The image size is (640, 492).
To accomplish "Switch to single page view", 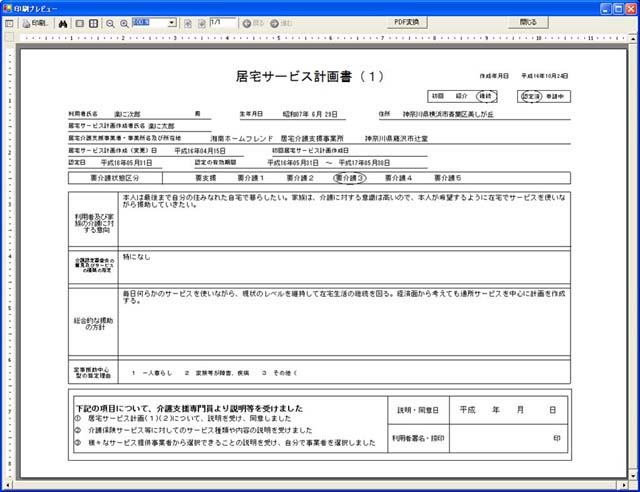I will 80,24.
